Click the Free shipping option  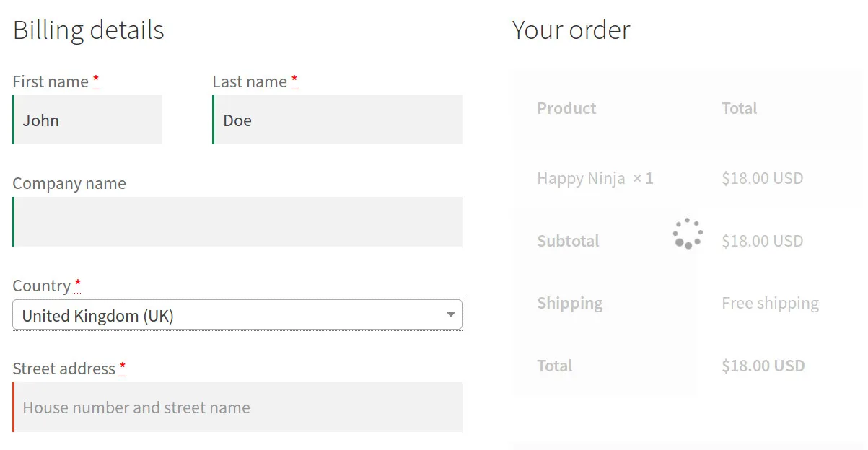(770, 303)
